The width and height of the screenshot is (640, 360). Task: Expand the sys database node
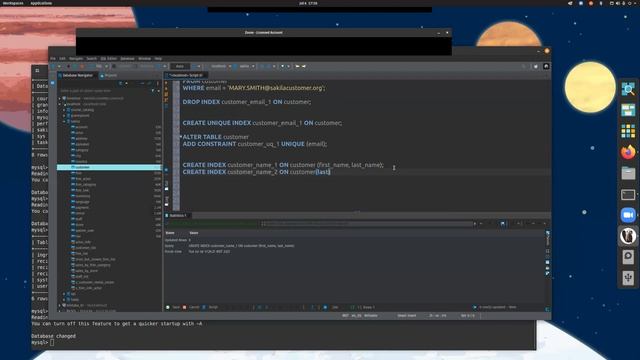click(64, 294)
